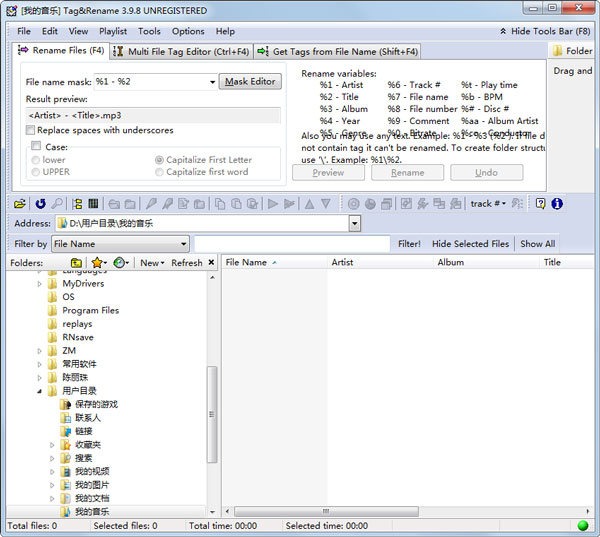Image resolution: width=600 pixels, height=537 pixels.
Task: Expand the 我的图片 folder node
Action: tap(52, 485)
